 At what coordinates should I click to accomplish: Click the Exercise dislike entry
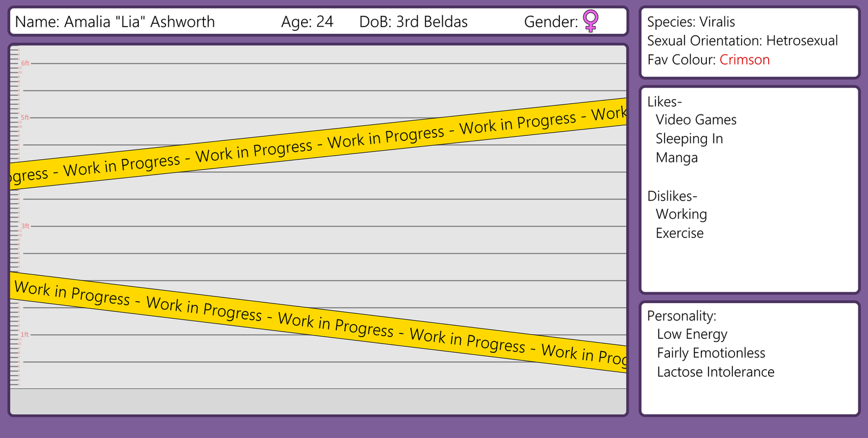(679, 233)
